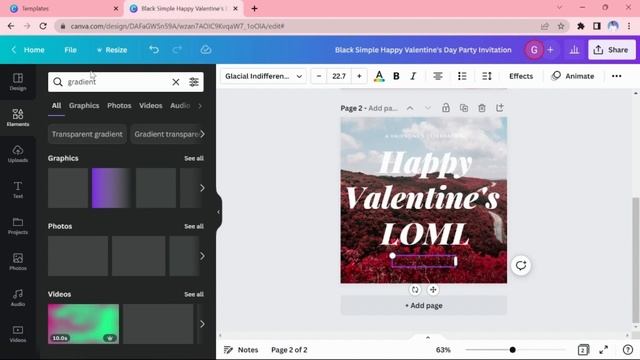Open more toolbar options ellipsis
The image size is (640, 360).
click(x=616, y=76)
